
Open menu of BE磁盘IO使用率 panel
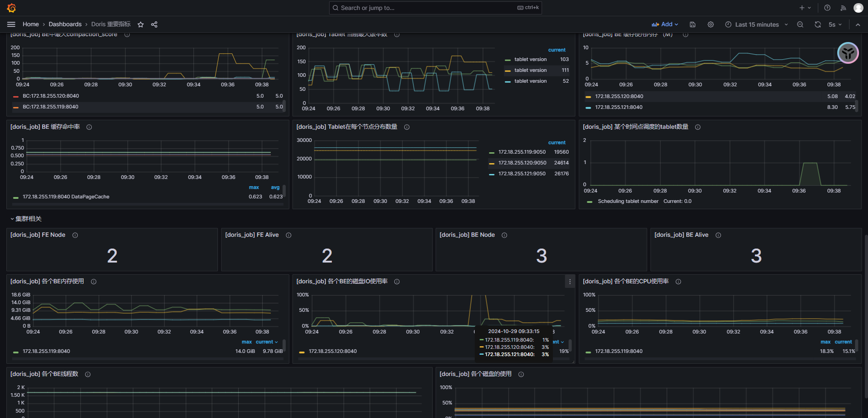click(570, 282)
